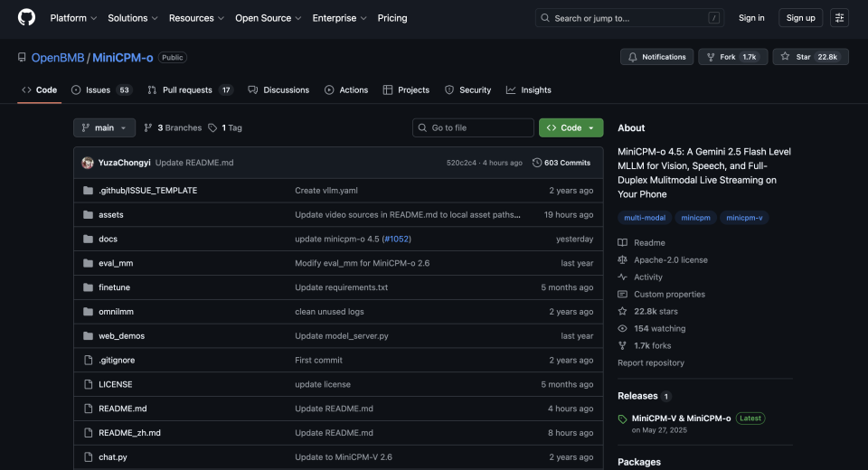Click the Sign in link
This screenshot has width=868, height=470.
[751, 18]
